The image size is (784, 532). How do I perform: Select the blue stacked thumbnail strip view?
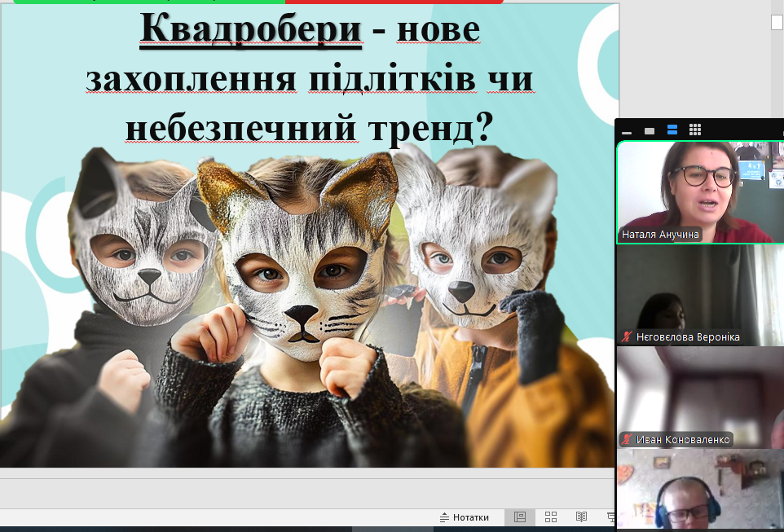pos(672,130)
